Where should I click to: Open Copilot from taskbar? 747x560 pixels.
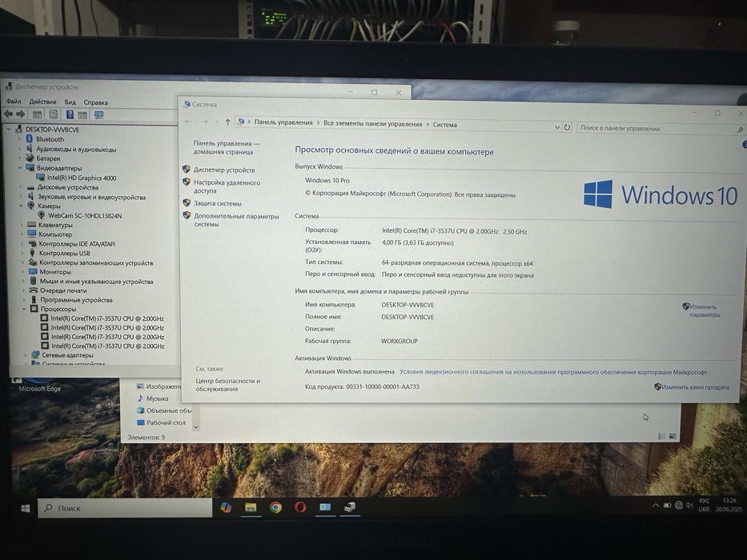(x=226, y=507)
